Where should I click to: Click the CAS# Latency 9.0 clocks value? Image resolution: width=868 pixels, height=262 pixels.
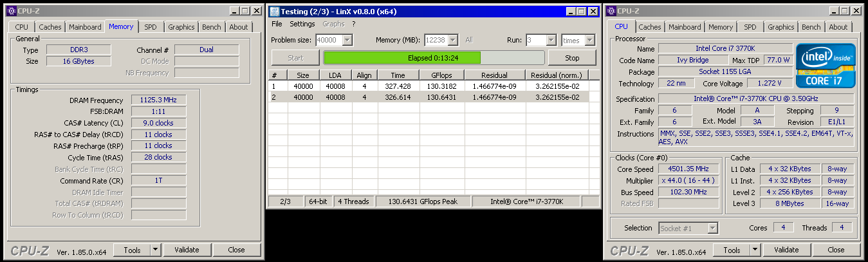pyautogui.click(x=158, y=123)
